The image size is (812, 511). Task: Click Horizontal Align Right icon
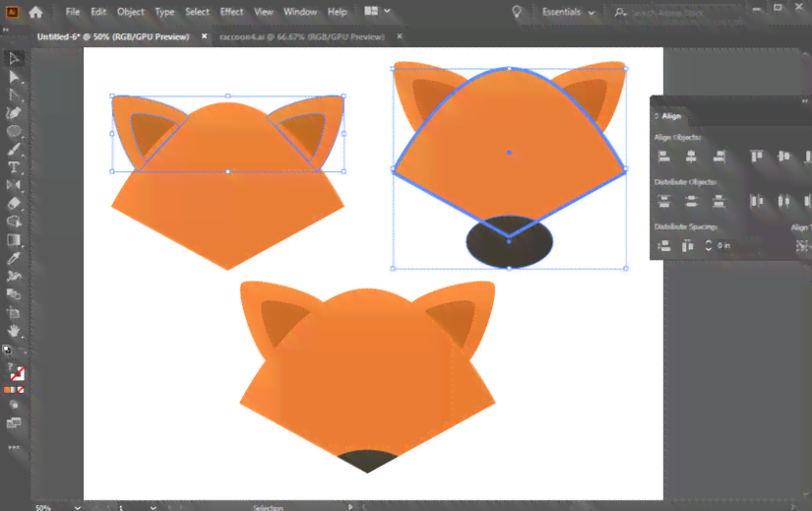coord(718,156)
